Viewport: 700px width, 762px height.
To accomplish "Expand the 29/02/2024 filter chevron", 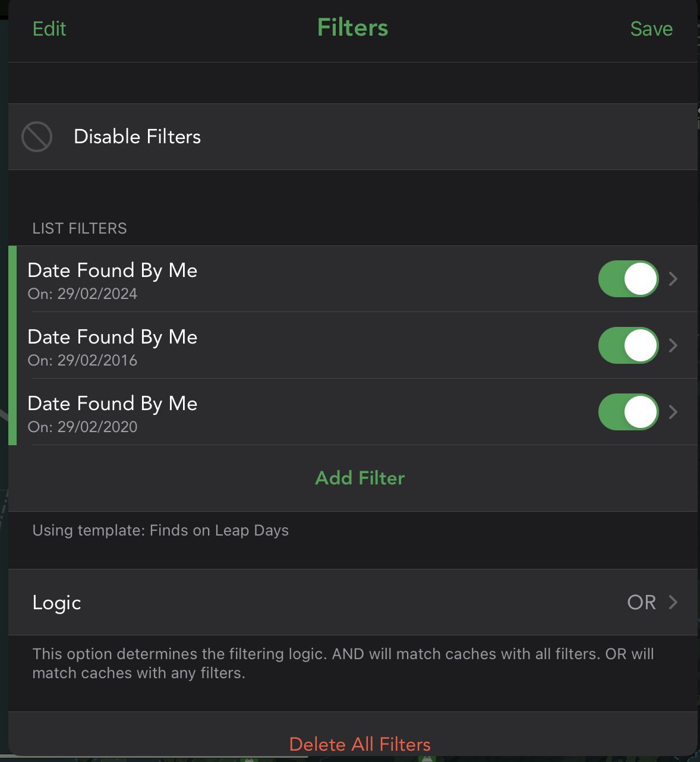I will pos(673,279).
